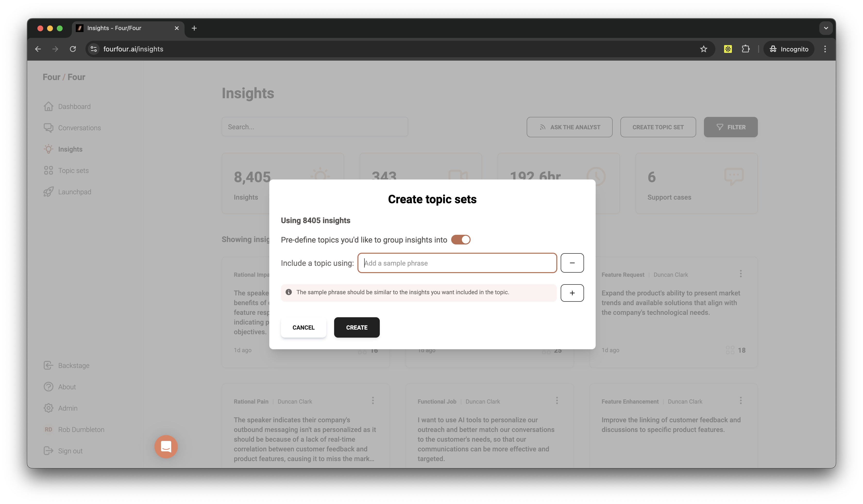
Task: Open Feature Request card three-dot menu
Action: (740, 273)
